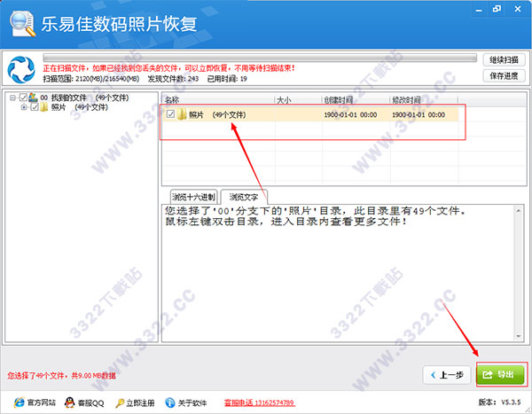Open the 客服QQ link
Screen dimensions: 532x414
(91, 402)
